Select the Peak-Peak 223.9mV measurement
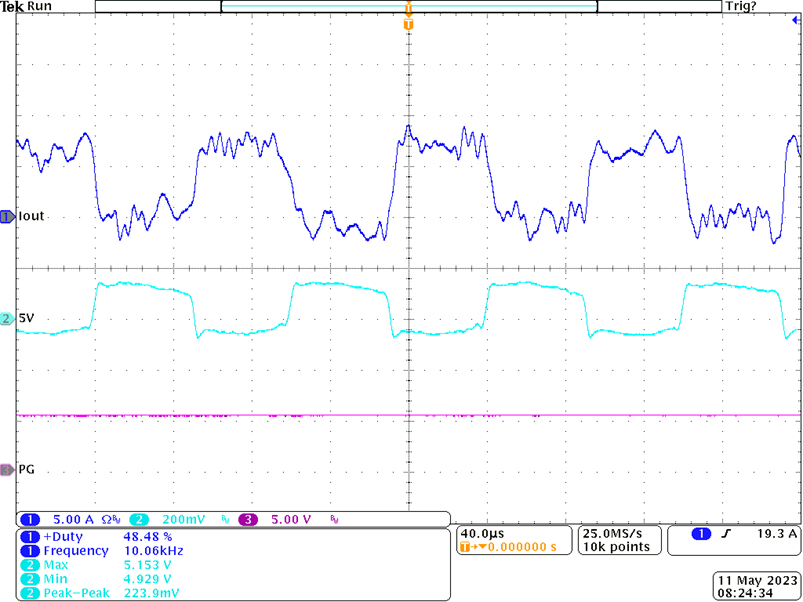803x602 pixels. [x=110, y=594]
